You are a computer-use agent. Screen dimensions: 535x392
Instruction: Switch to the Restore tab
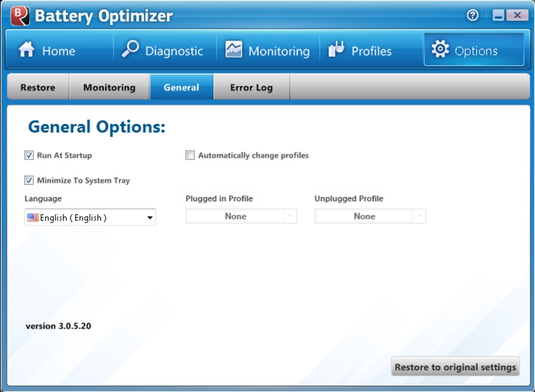coord(38,88)
